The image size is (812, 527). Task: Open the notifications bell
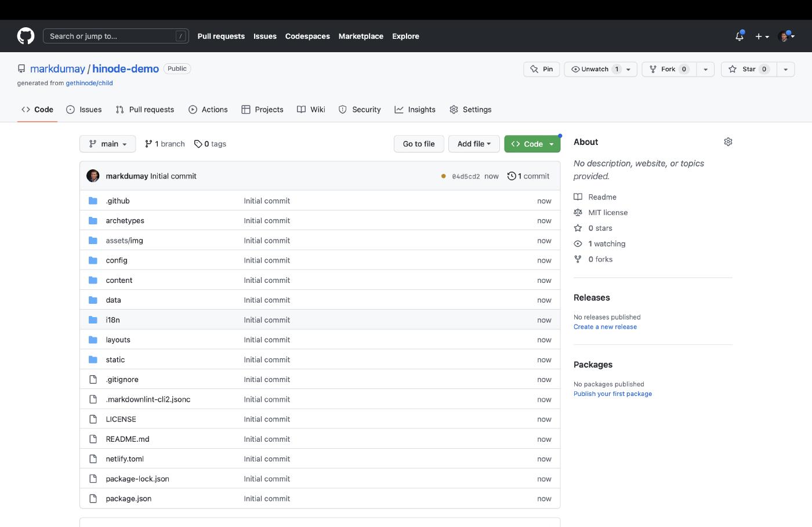coord(739,36)
